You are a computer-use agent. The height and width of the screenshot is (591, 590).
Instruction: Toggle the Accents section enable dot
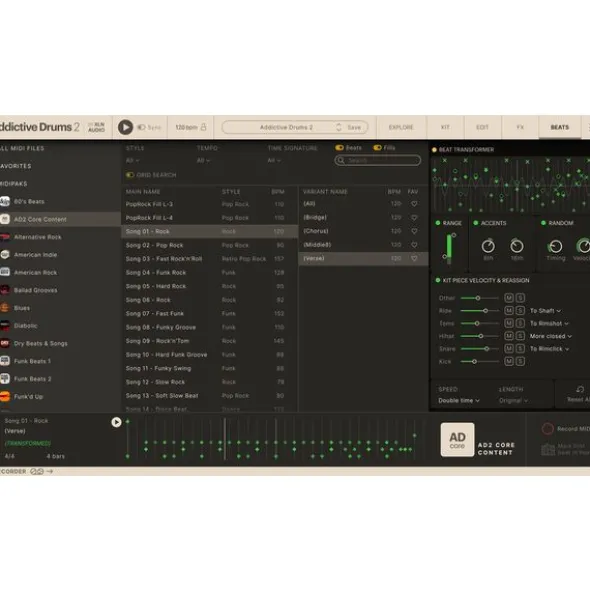[476, 223]
